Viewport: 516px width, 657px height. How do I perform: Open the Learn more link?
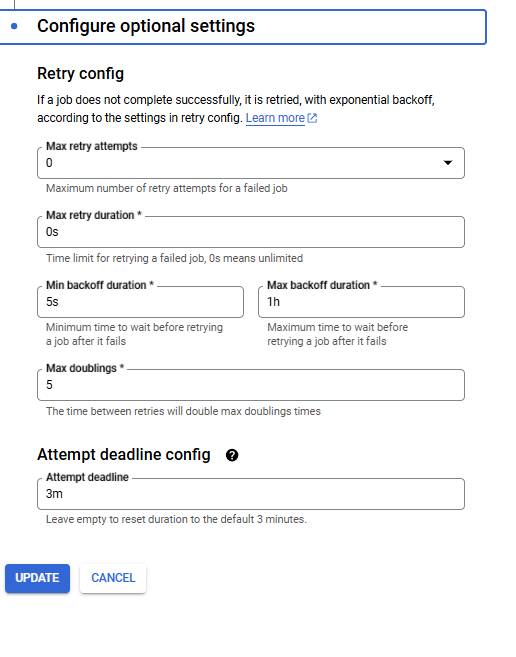point(275,118)
